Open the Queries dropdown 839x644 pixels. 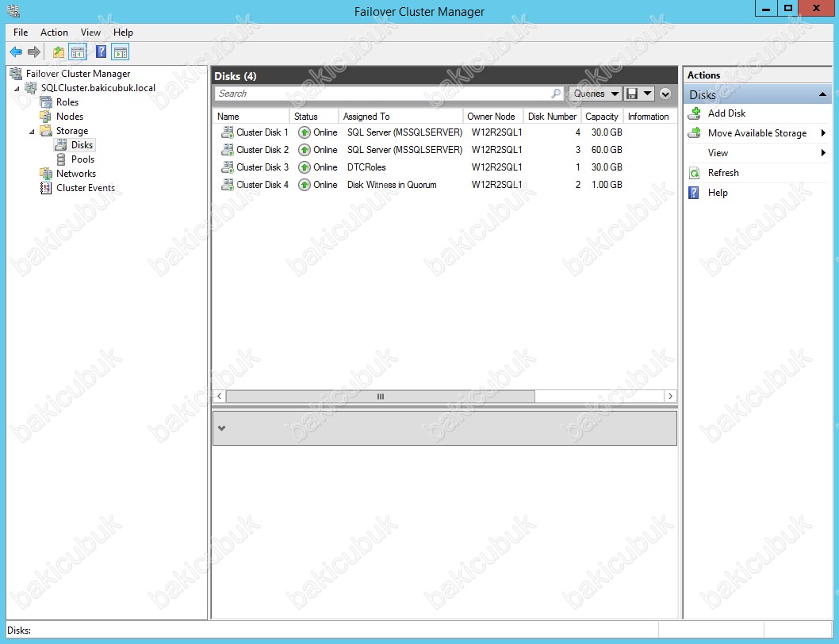(596, 94)
